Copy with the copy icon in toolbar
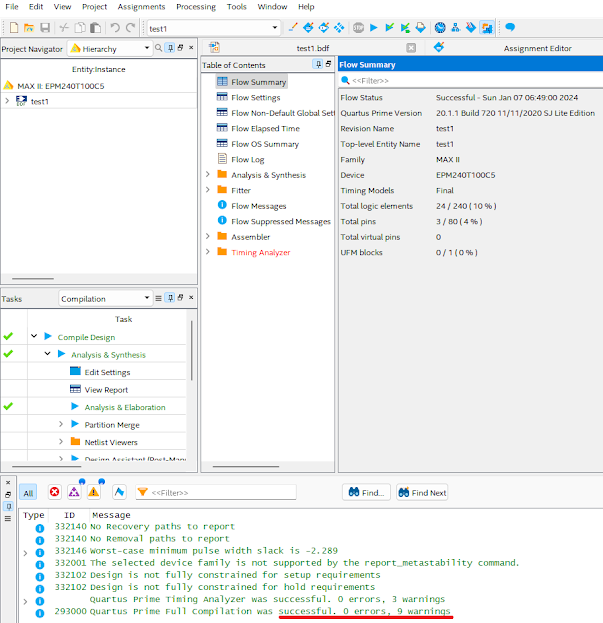Viewport: 603px width, 623px height. [x=80, y=27]
